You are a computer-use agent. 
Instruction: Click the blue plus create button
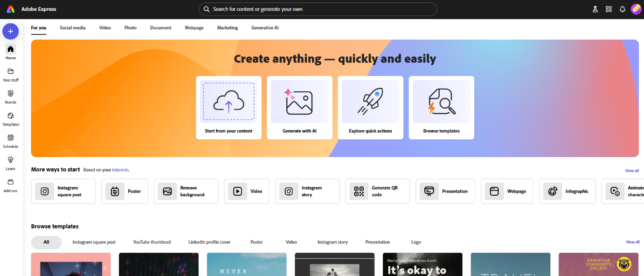pyautogui.click(x=10, y=31)
